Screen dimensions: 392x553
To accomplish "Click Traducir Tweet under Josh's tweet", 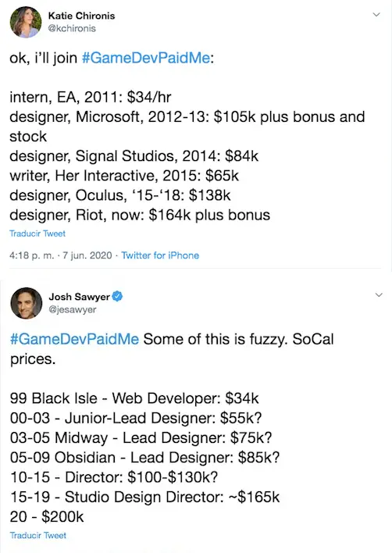I will [38, 535].
